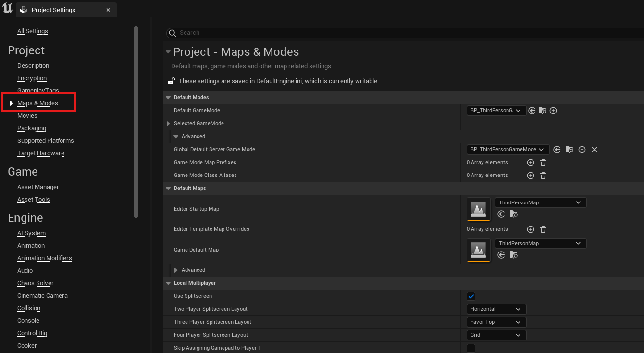Browse to Editor Startup Map asset
Screen dimensions: 644x353
click(514, 214)
